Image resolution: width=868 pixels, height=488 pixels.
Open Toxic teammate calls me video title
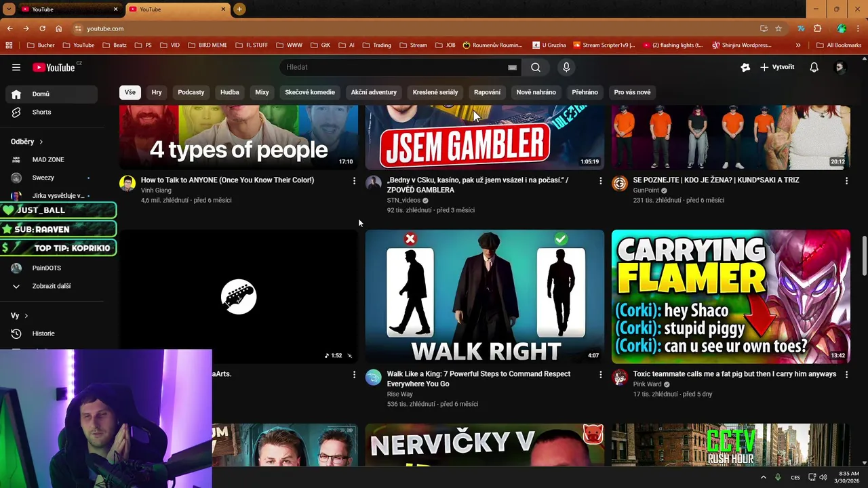pyautogui.click(x=734, y=374)
